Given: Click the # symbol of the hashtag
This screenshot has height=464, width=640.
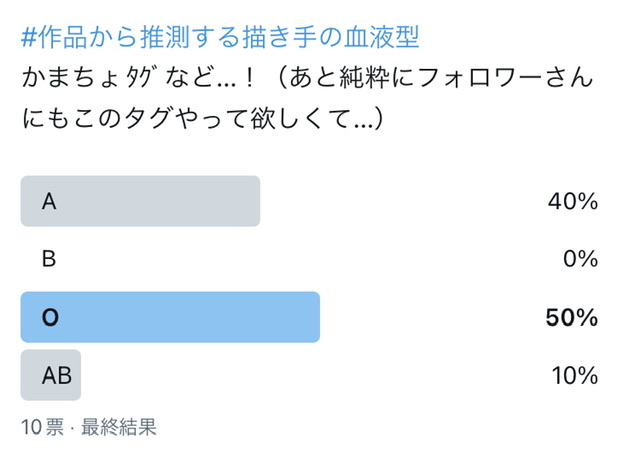Looking at the screenshot, I should pos(29,37).
